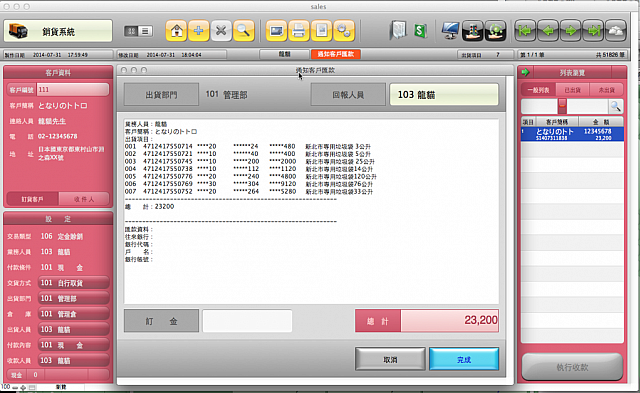This screenshot has width=640, height=393.
Task: Open 出貨人員 dropdown 103 龍貓
Action: click(73, 329)
